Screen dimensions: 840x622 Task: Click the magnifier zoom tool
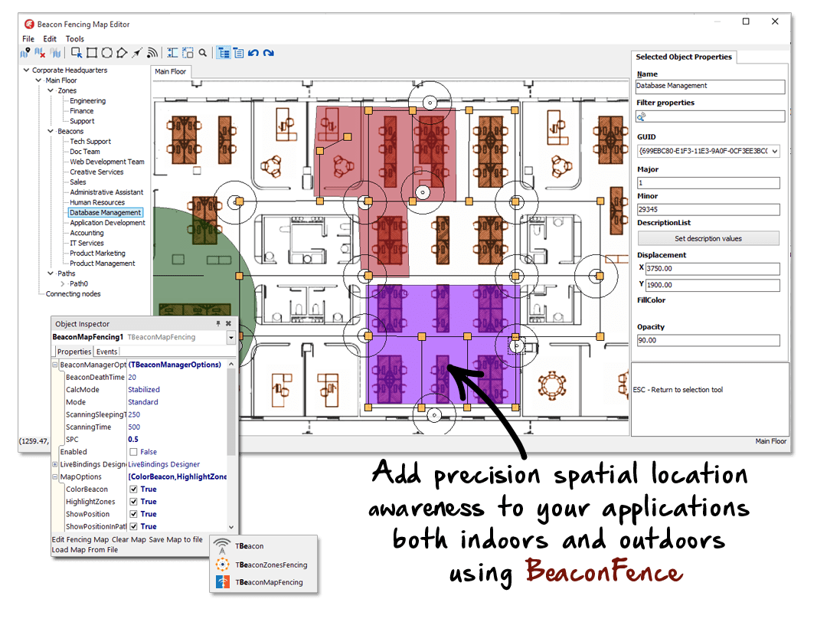coord(202,53)
